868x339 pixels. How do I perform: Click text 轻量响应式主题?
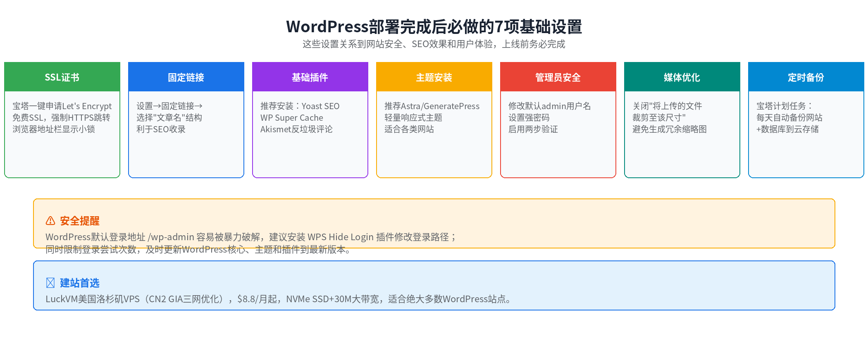[413, 118]
